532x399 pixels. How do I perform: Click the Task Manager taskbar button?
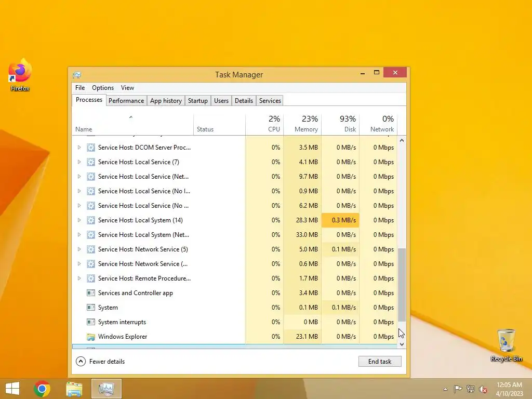coord(106,389)
